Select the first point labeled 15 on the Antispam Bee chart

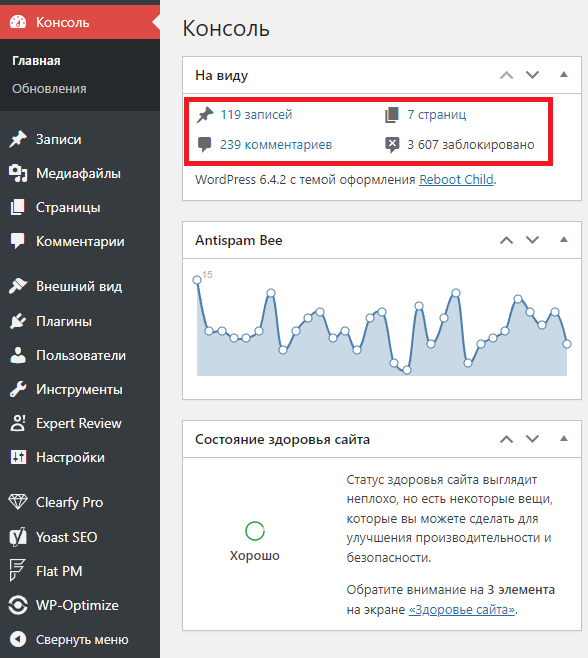(197, 280)
